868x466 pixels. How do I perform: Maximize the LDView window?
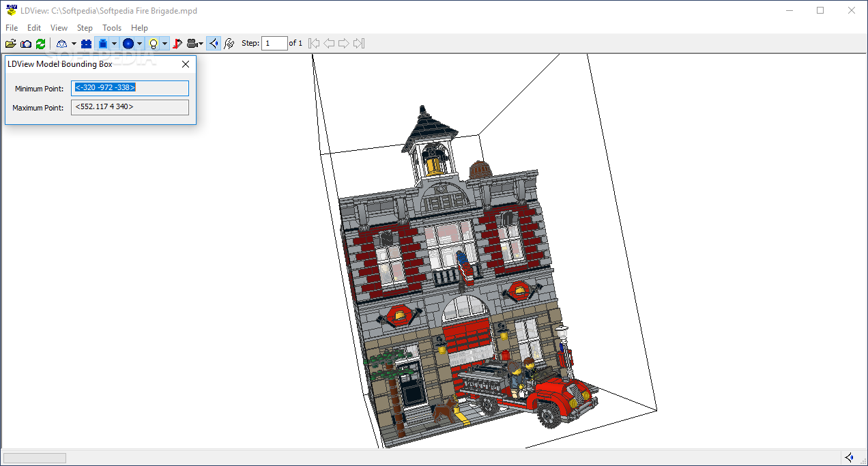(x=820, y=10)
